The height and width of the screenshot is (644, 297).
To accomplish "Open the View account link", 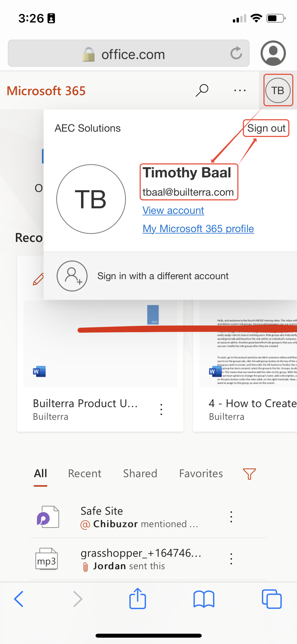I will (x=173, y=210).
